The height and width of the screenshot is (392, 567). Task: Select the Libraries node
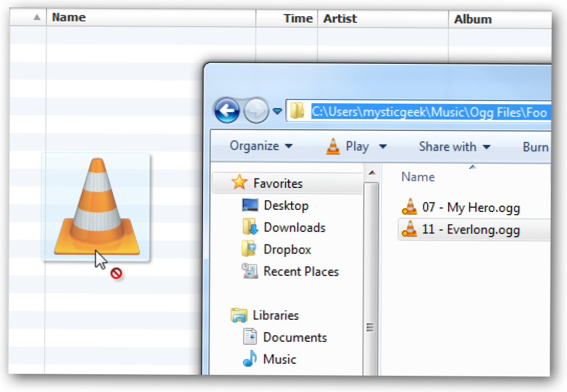tap(275, 316)
